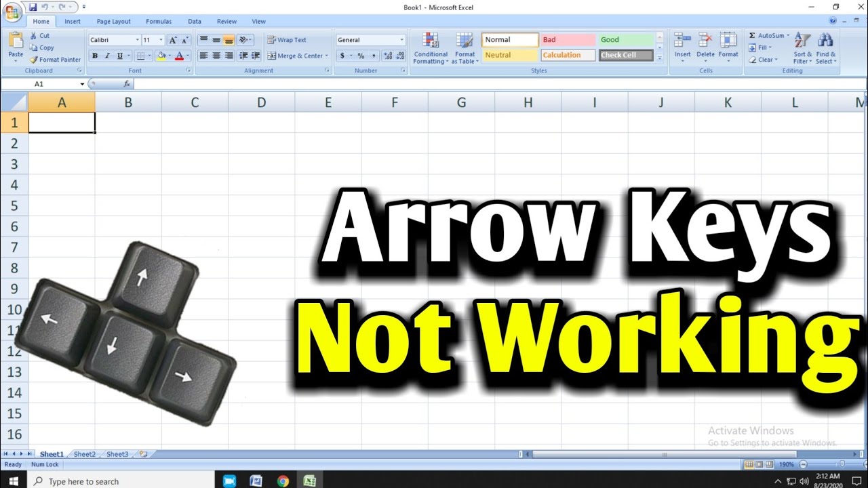Toggle Bottom Align vertical alignment
Viewport: 868px width, 488px height.
[229, 40]
